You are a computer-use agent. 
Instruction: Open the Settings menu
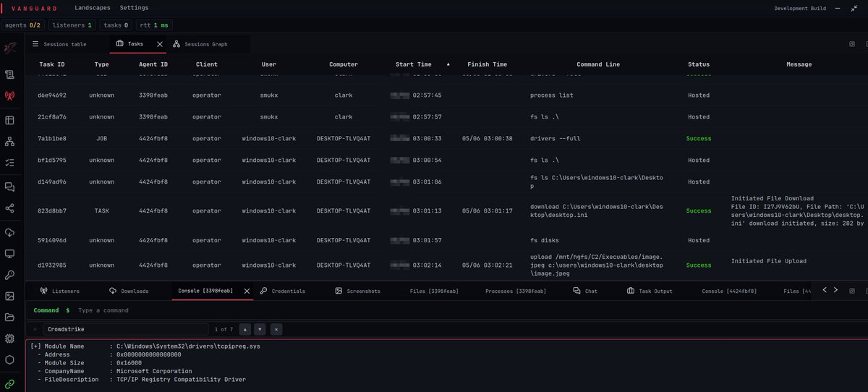(x=135, y=8)
